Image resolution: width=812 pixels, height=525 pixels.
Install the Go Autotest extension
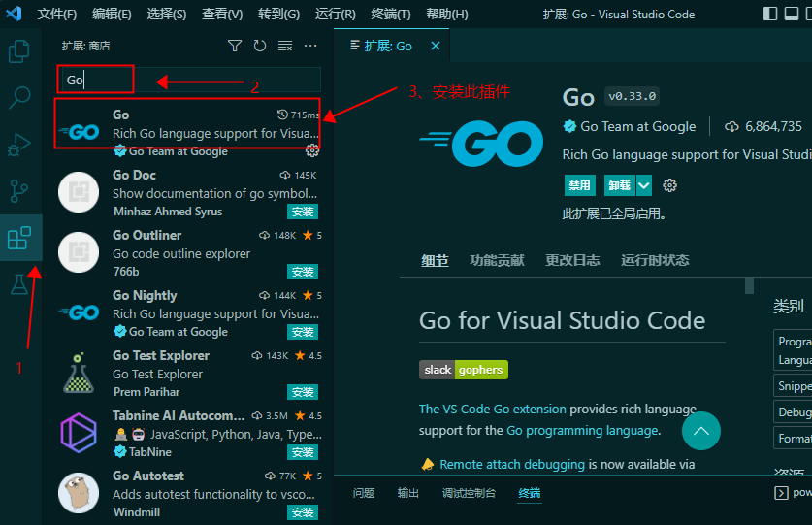[303, 512]
